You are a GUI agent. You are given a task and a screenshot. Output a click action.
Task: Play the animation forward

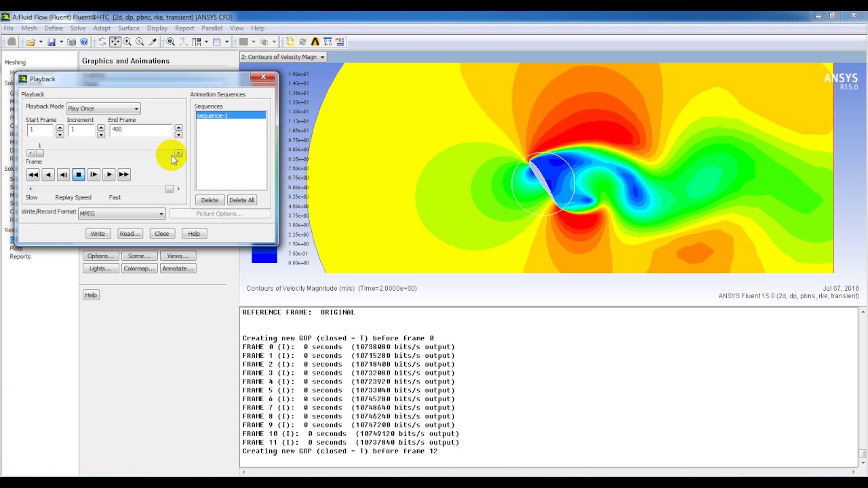(108, 175)
